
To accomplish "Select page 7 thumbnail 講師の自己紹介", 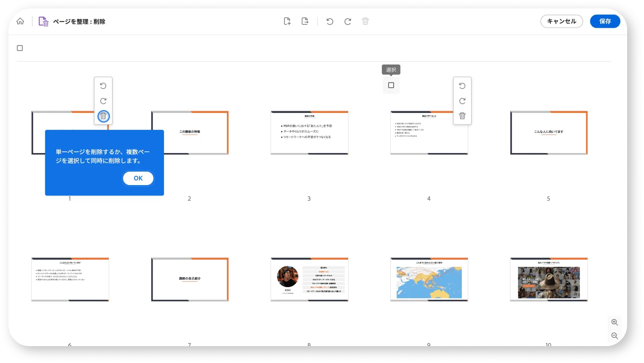I will pos(190,280).
